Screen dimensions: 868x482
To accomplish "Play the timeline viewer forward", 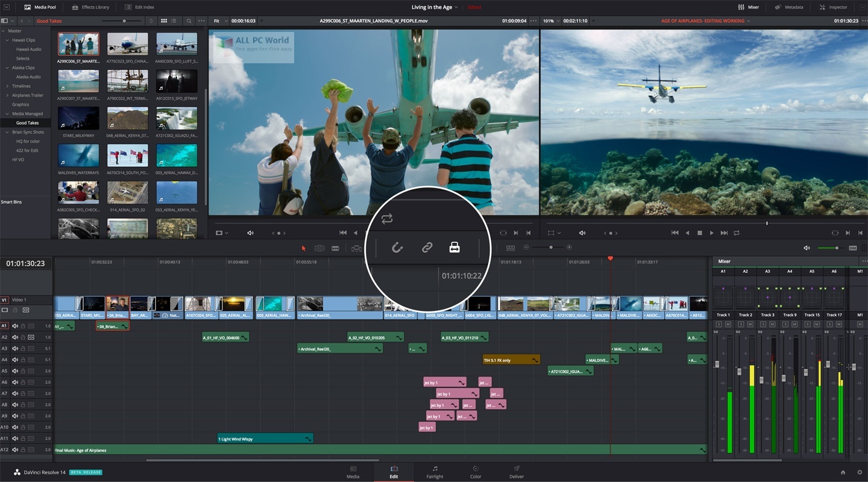I will pyautogui.click(x=712, y=233).
